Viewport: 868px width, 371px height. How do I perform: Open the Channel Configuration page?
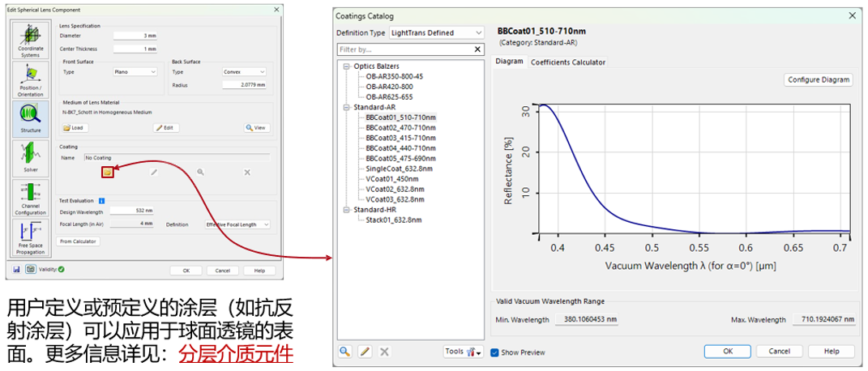pos(31,198)
